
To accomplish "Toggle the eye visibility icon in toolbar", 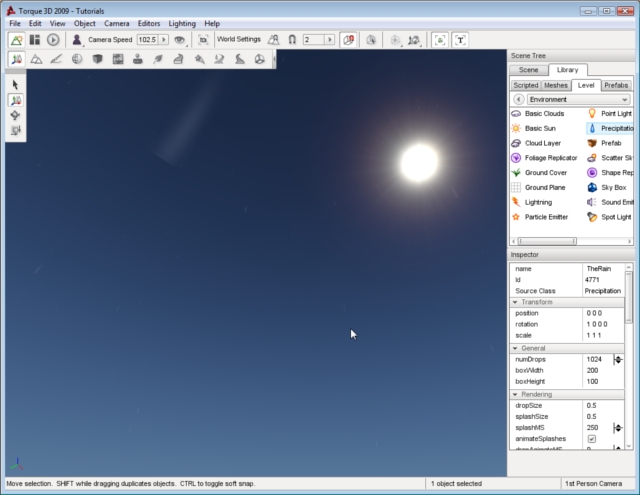I will (179, 39).
